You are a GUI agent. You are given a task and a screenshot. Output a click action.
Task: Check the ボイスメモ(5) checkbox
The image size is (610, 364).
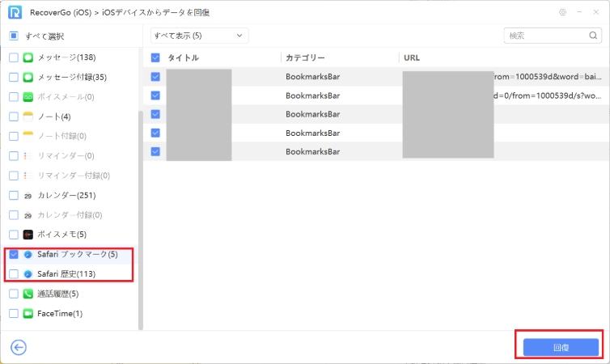14,235
